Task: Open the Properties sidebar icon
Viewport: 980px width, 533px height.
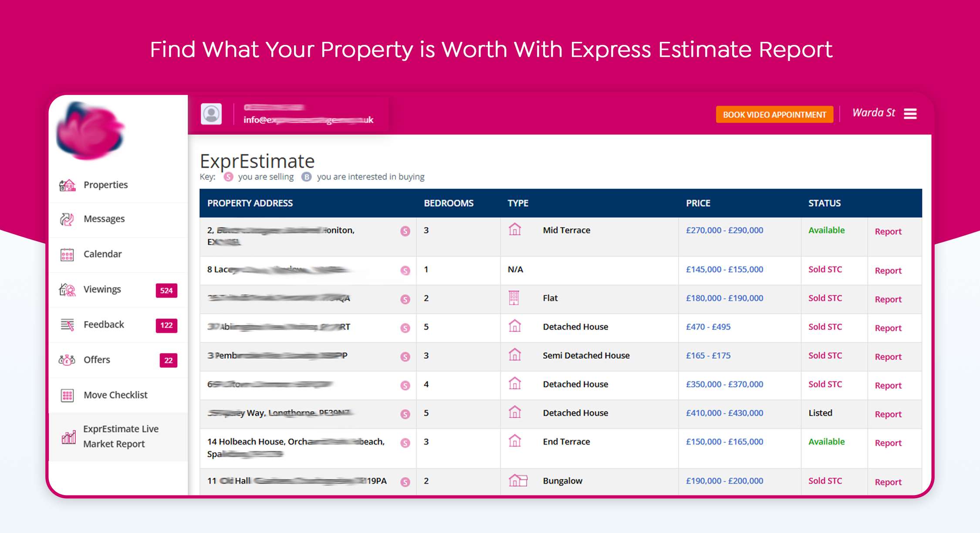Action: 67,185
